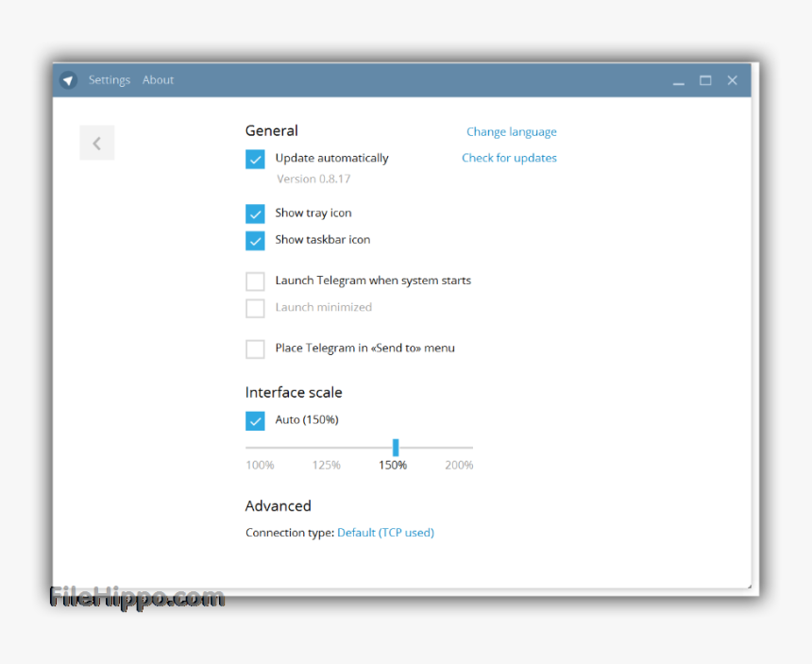Close the Telegram settings window
Viewport: 812px width, 664px height.
733,80
